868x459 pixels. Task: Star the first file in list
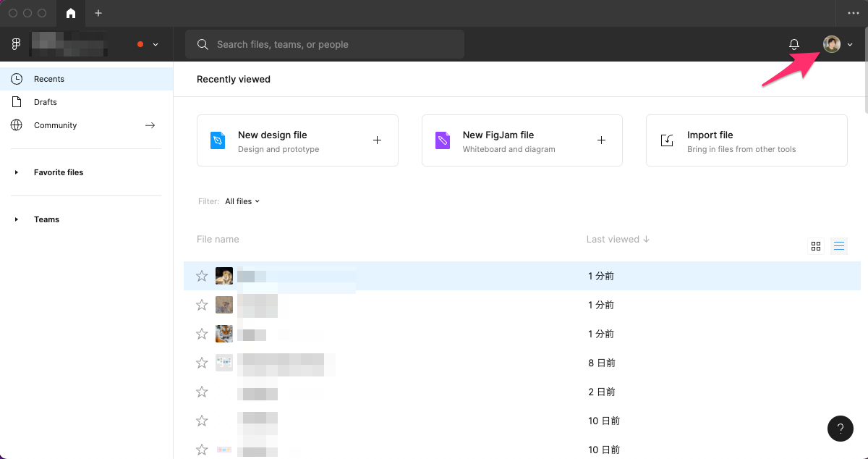202,276
